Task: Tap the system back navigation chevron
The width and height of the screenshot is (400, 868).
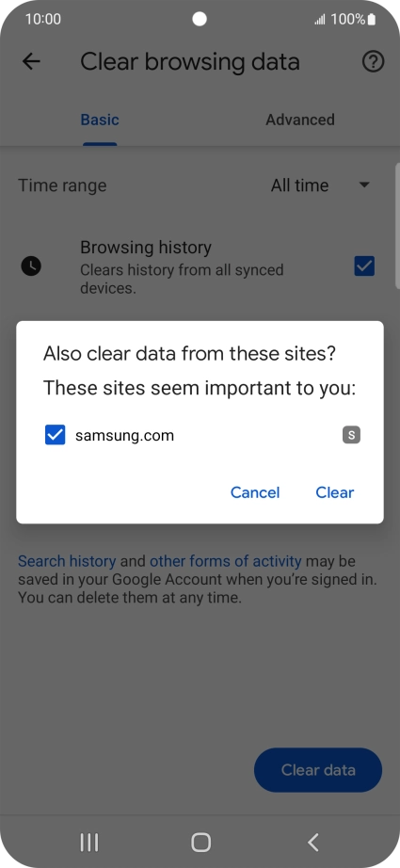Action: pyautogui.click(x=312, y=842)
